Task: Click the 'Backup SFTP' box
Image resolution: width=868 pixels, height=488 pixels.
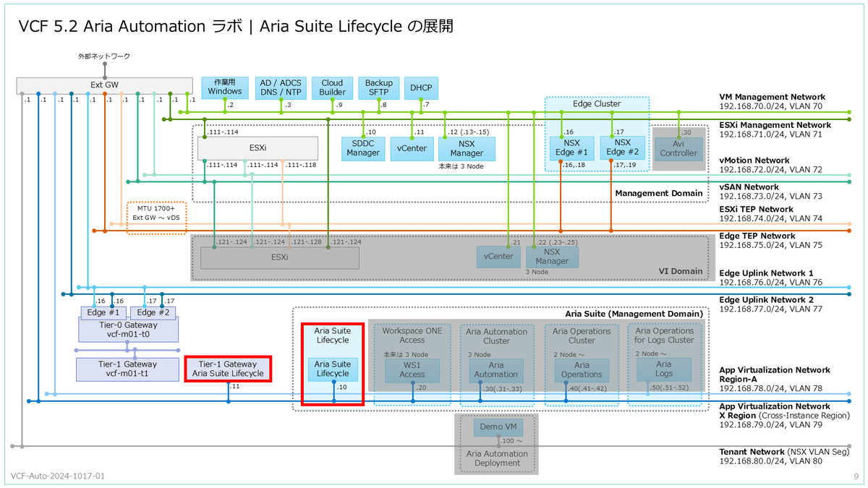Action: click(379, 87)
